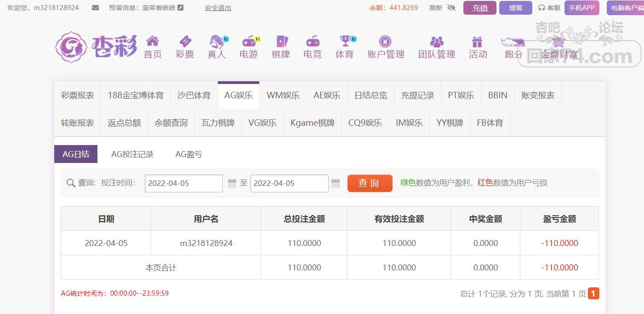
Task: Switch to 充提记录 tab
Action: click(x=417, y=95)
